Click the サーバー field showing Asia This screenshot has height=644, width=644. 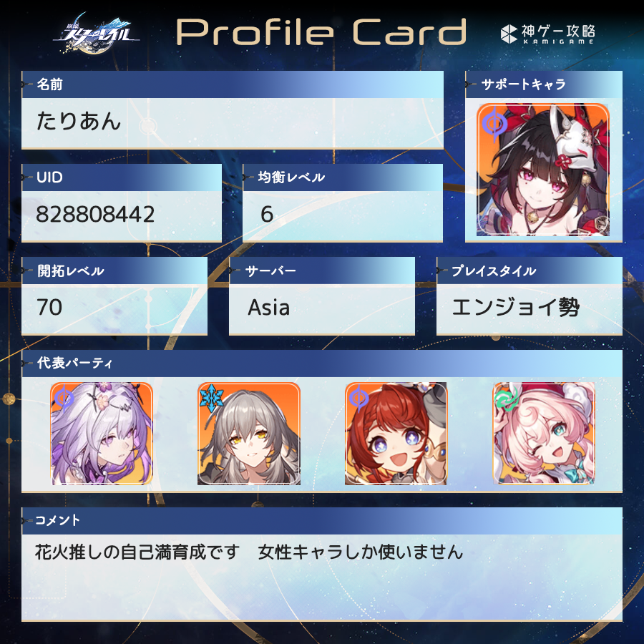click(x=321, y=309)
